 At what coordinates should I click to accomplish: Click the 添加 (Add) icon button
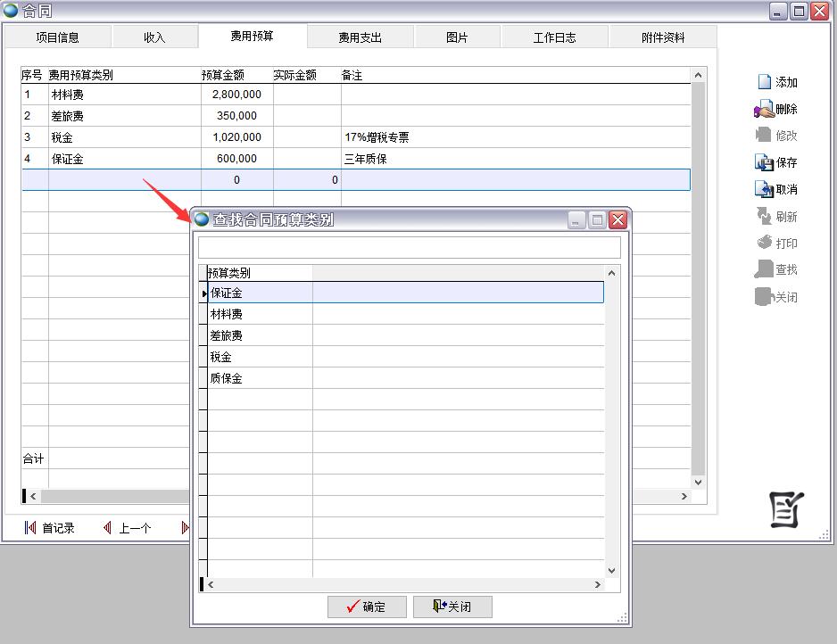(x=776, y=82)
